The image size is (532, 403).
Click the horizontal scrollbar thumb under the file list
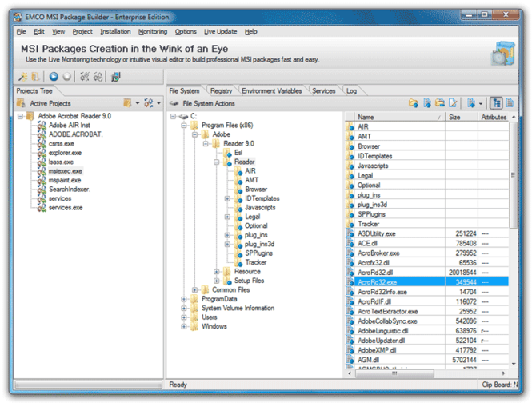coord(394,373)
